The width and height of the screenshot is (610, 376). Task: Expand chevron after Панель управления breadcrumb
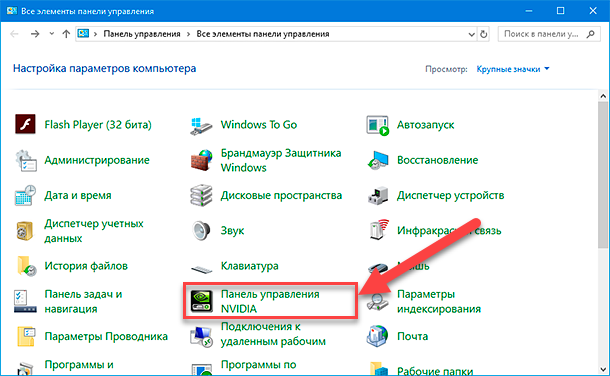(188, 34)
